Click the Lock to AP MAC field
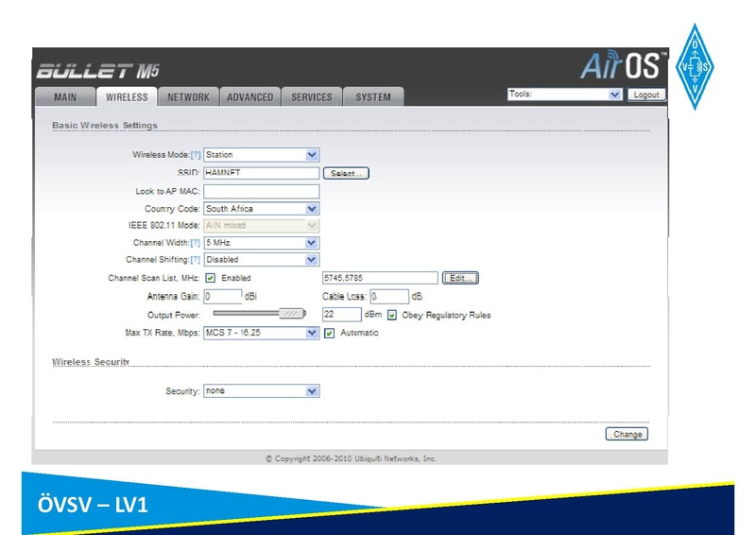Screen dimensions: 756x535 click(x=262, y=192)
